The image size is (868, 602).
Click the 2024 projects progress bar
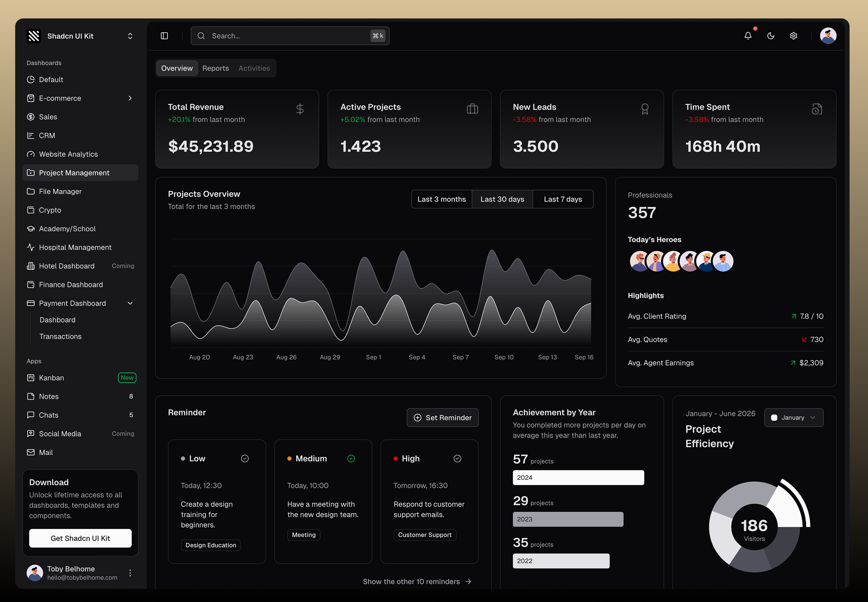[578, 477]
